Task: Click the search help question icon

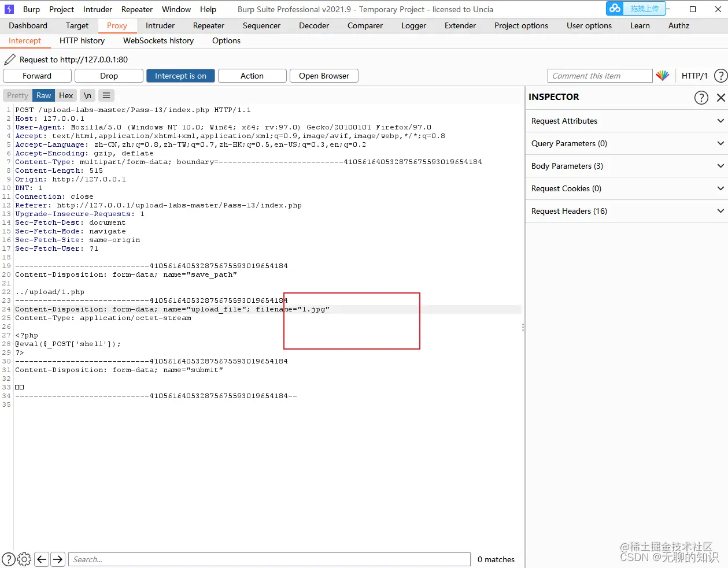Action: (9, 559)
